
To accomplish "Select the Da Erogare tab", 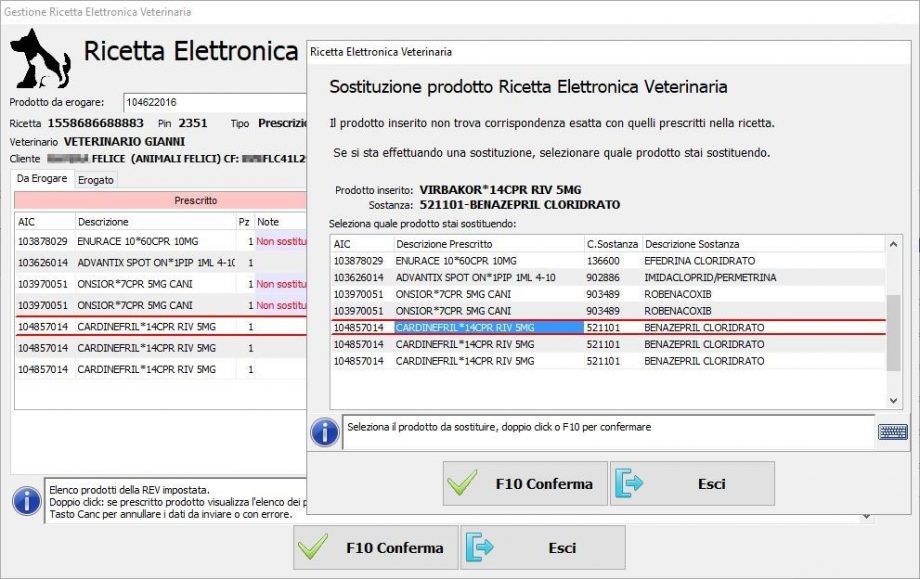I will 43,179.
